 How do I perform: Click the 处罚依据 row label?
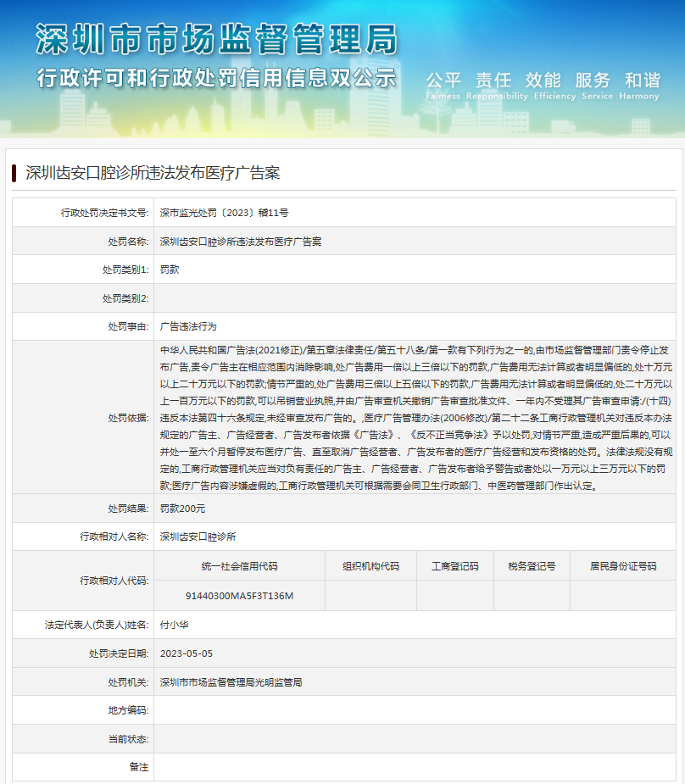click(x=128, y=418)
